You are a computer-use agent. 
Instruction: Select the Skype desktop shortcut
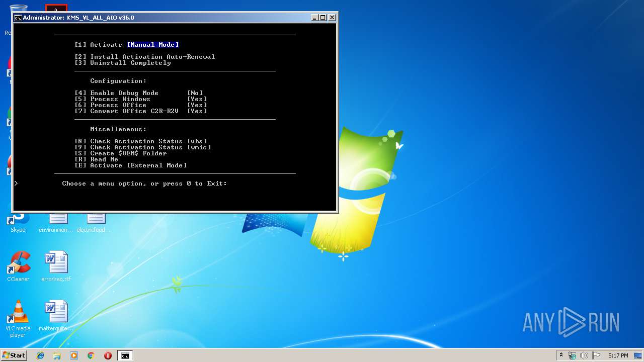pyautogui.click(x=18, y=222)
